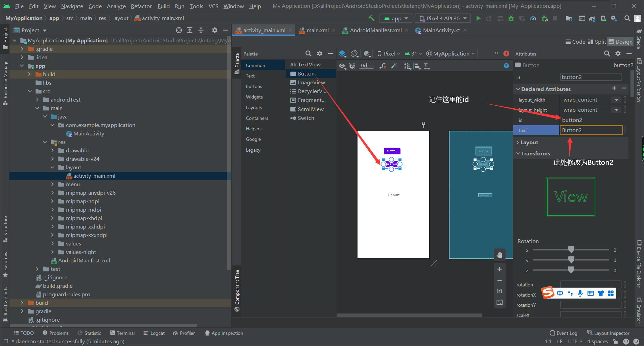Screen dimensions: 644x346
Task: Click the red error indicator in design toolbar
Action: click(x=506, y=53)
